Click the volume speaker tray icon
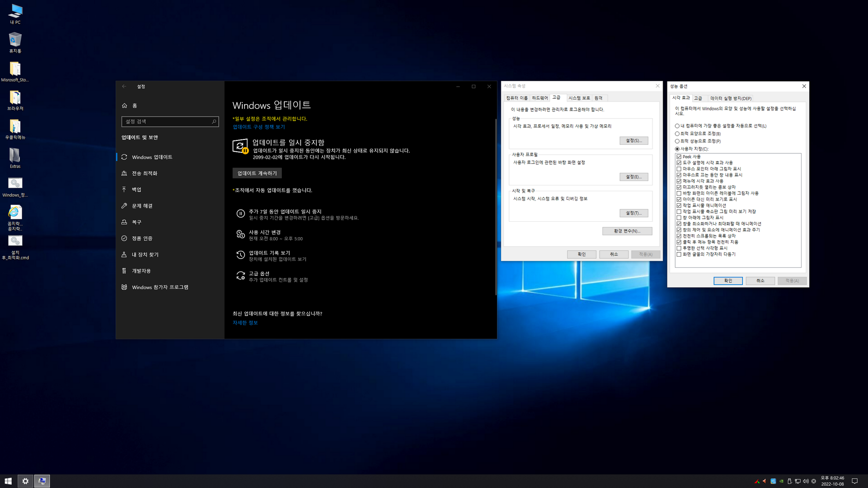The width and height of the screenshot is (868, 488). point(806,481)
